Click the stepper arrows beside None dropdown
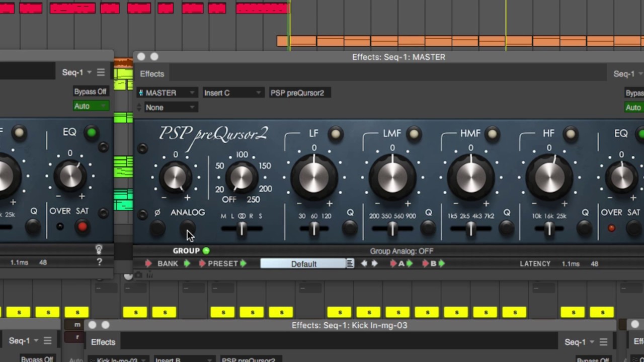 point(139,107)
